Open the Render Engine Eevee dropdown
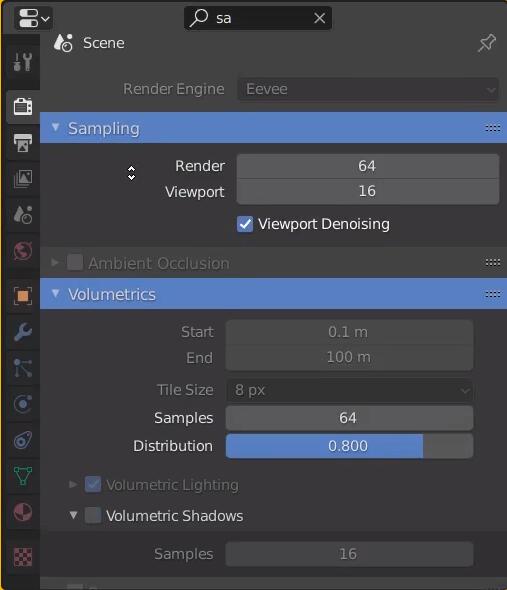 368,90
